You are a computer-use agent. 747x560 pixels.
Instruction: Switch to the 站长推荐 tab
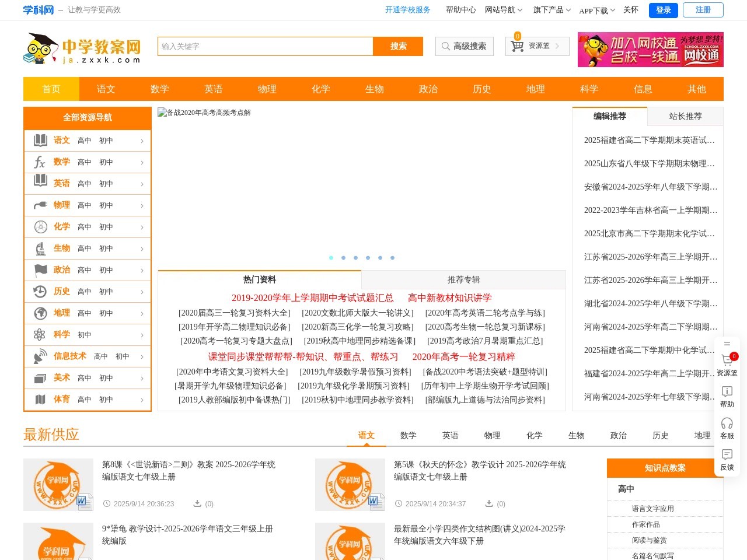(x=685, y=116)
